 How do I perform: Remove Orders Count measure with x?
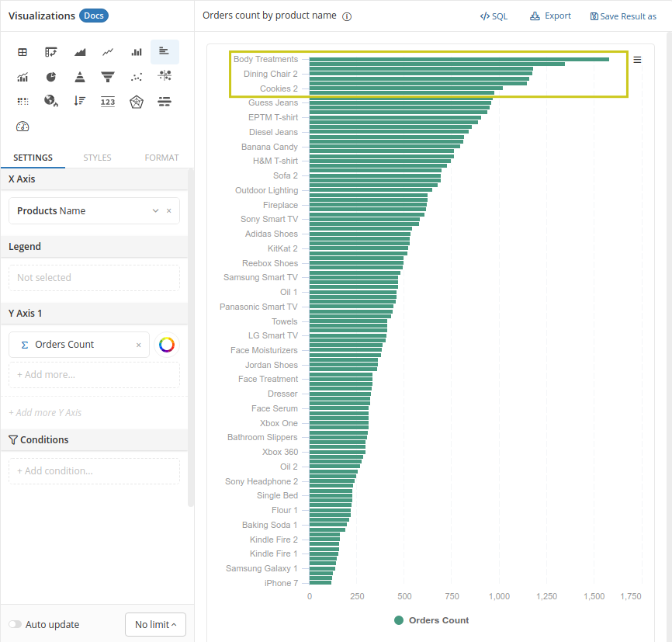(138, 345)
